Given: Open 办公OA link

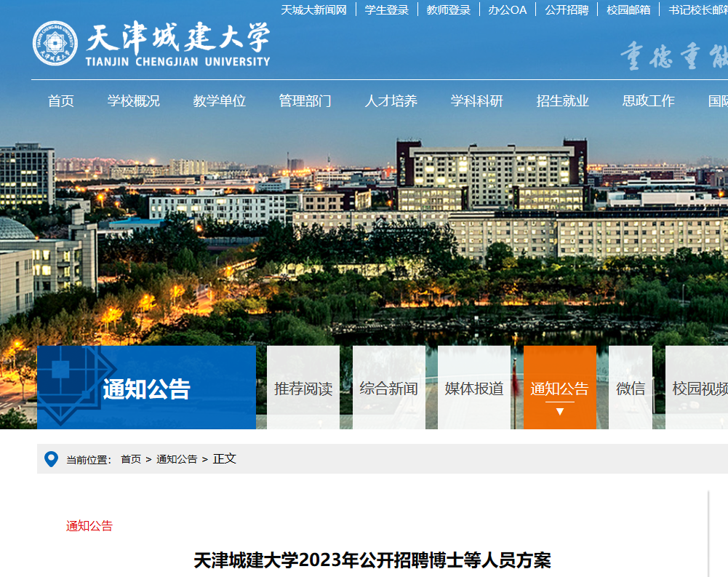Looking at the screenshot, I should [x=507, y=9].
